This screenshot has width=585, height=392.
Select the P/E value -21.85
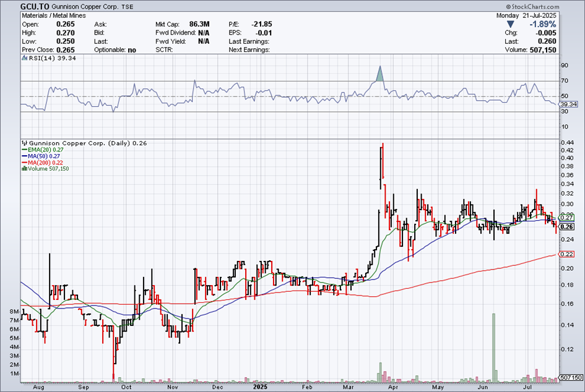pos(261,24)
